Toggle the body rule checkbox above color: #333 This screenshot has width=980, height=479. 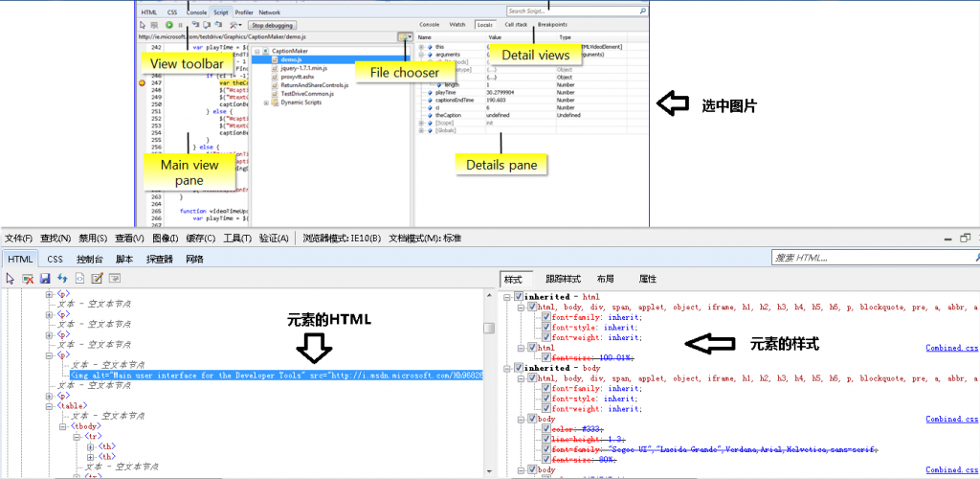pyautogui.click(x=532, y=419)
